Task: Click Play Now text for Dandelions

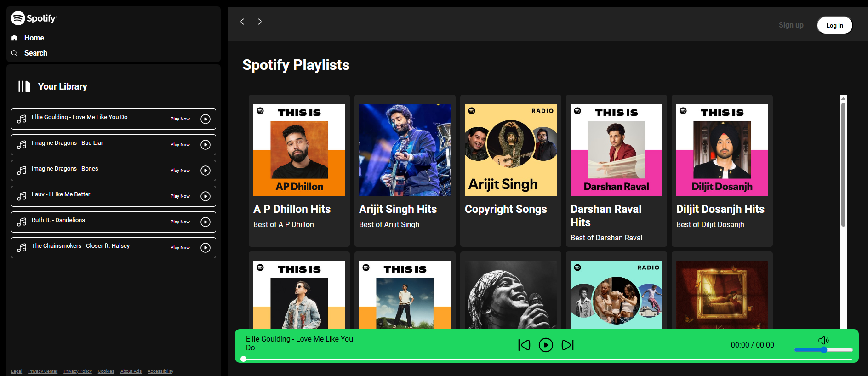Action: click(180, 222)
